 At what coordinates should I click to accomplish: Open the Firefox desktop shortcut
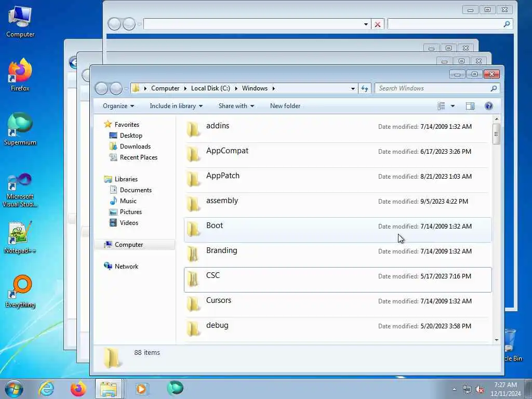(20, 75)
